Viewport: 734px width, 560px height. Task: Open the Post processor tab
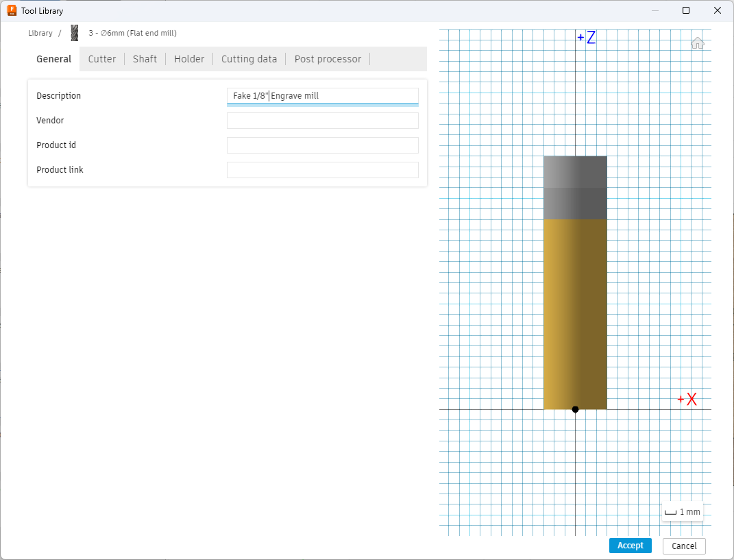pyautogui.click(x=328, y=59)
